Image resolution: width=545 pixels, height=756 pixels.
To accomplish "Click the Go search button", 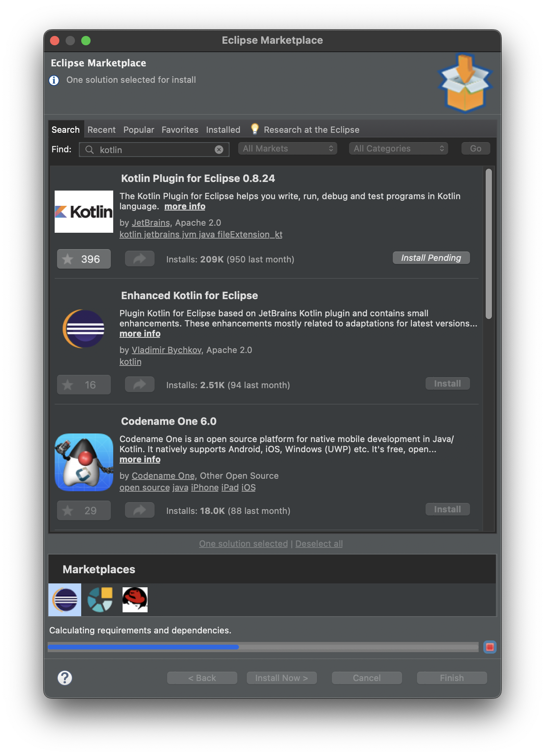I will click(476, 148).
